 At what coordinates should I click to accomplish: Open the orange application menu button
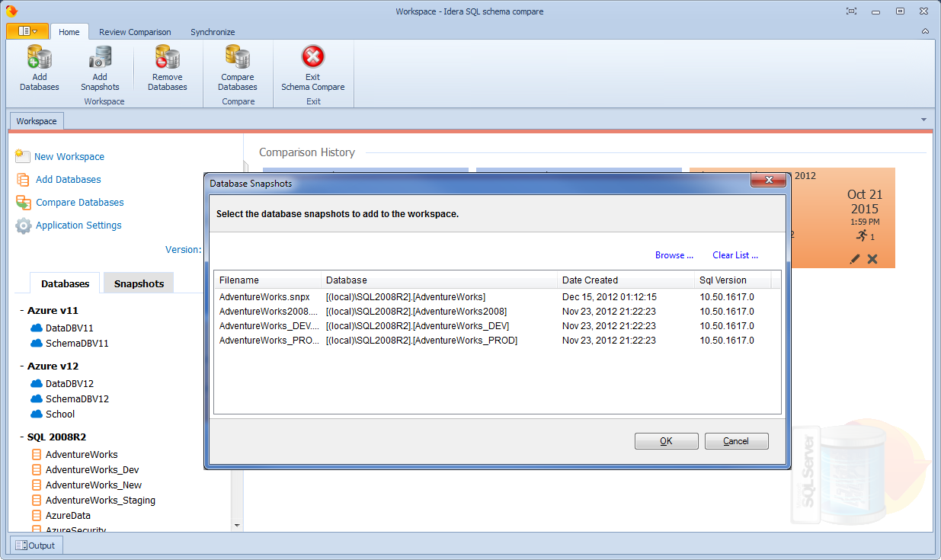[27, 31]
